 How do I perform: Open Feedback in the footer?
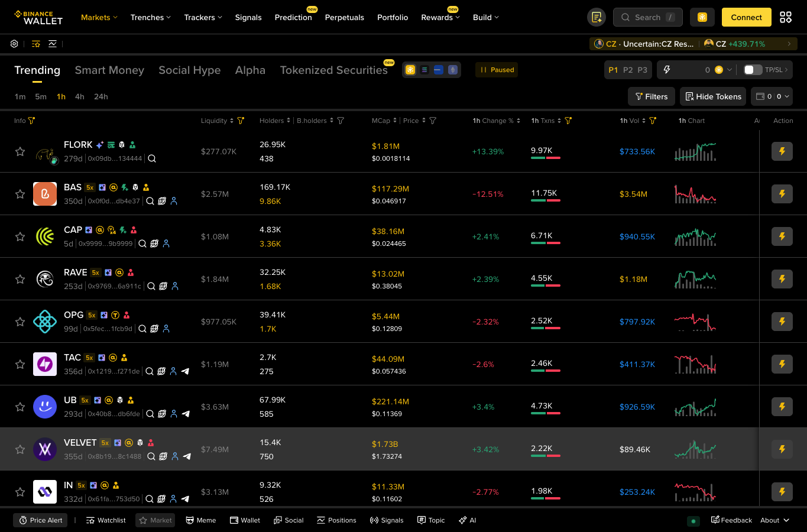coord(731,520)
